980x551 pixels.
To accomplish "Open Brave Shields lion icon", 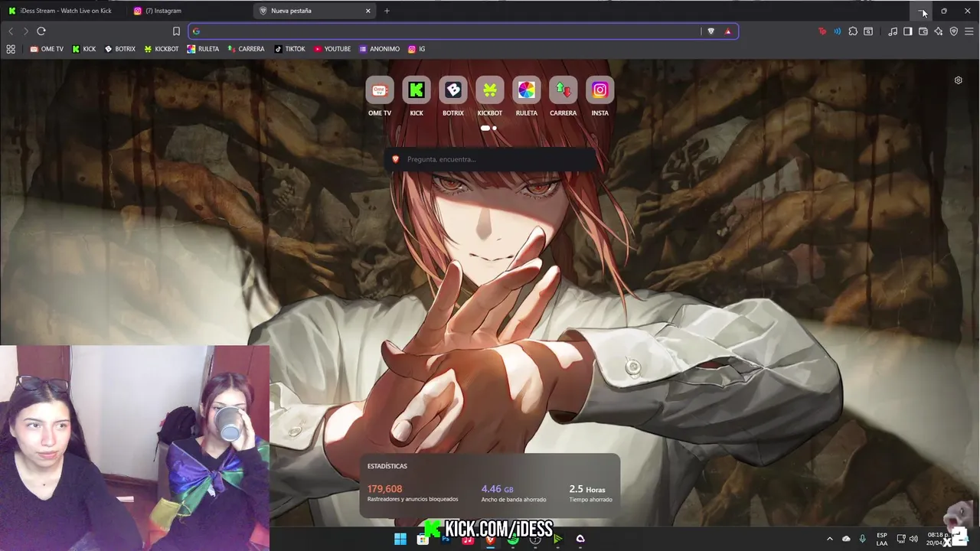I will click(710, 31).
